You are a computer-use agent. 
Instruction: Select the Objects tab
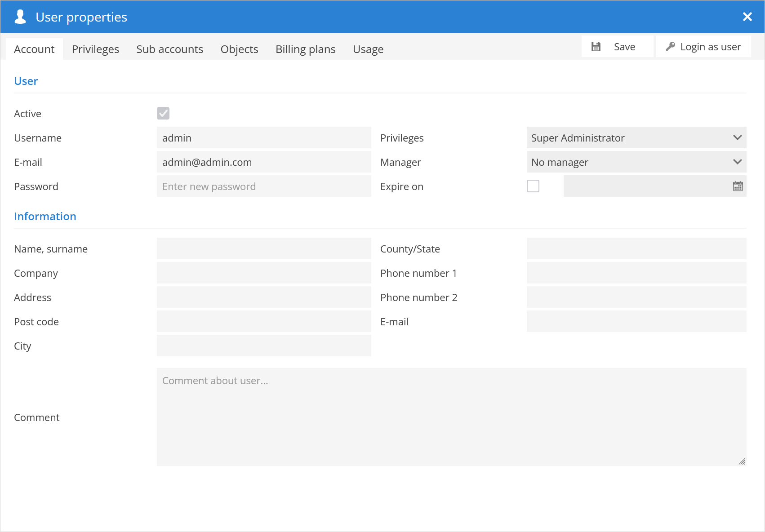click(239, 49)
